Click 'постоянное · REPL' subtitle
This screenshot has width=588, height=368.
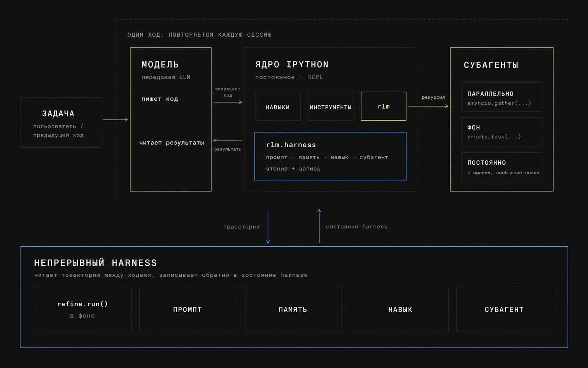click(289, 77)
